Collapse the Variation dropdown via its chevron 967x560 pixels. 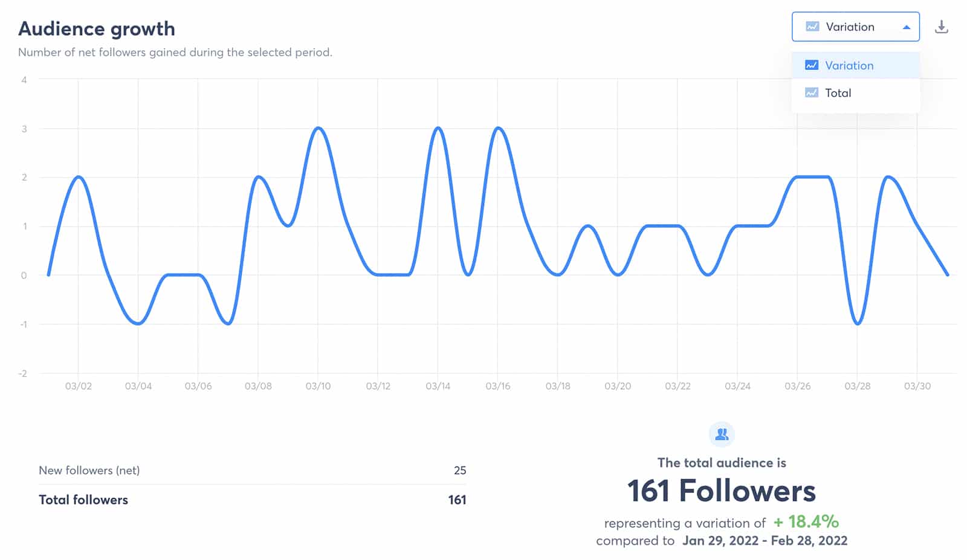[x=907, y=27]
